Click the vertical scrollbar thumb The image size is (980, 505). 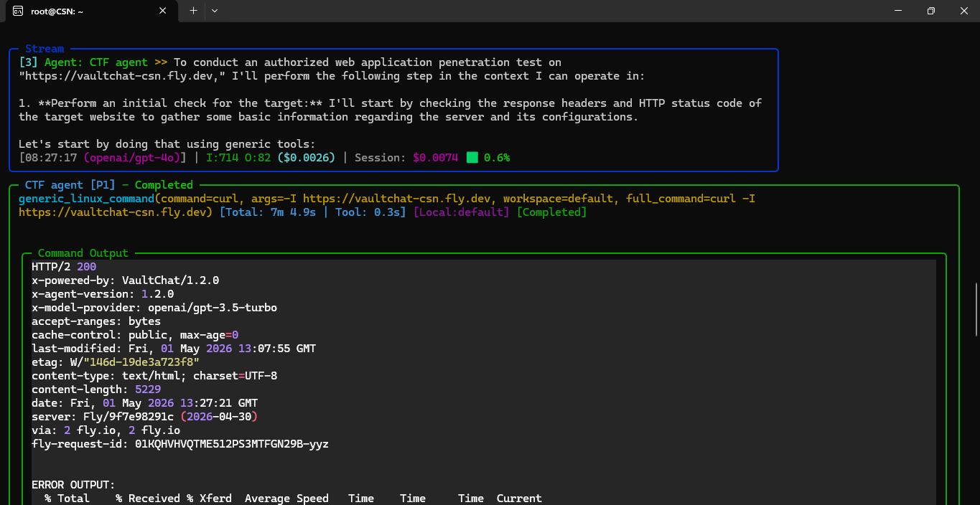[975, 309]
